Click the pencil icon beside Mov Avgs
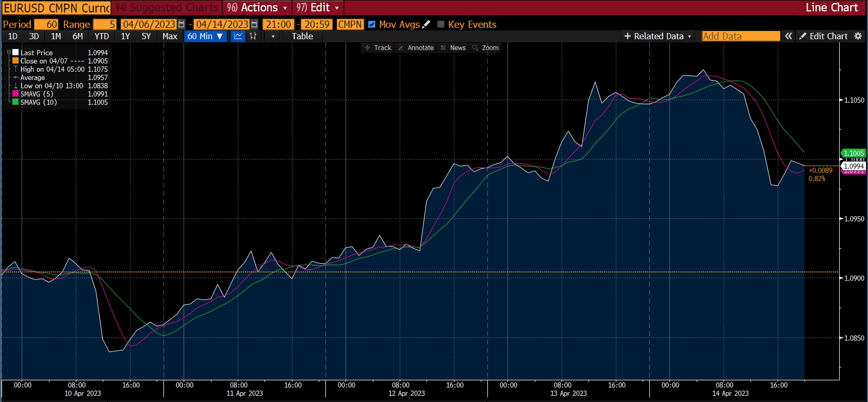 [x=426, y=24]
